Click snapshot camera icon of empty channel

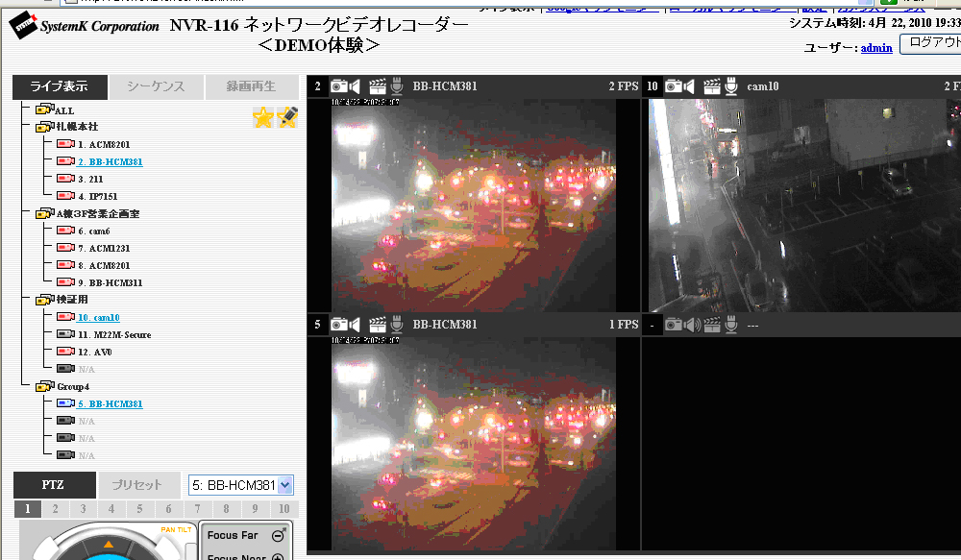674,325
